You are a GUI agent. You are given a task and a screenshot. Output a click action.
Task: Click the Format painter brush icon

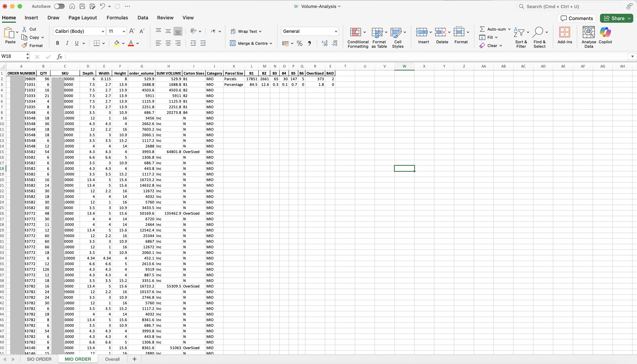(24, 46)
